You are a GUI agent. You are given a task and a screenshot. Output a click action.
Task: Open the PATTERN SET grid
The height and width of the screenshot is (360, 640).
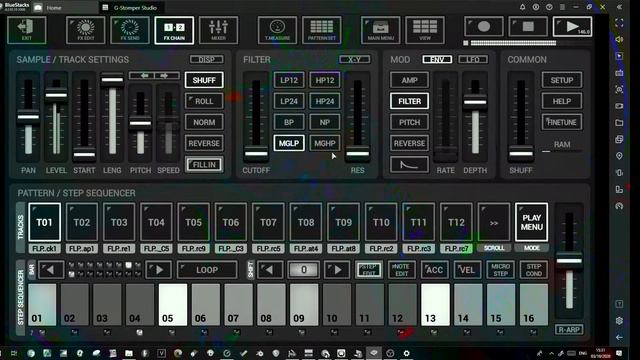point(322,30)
